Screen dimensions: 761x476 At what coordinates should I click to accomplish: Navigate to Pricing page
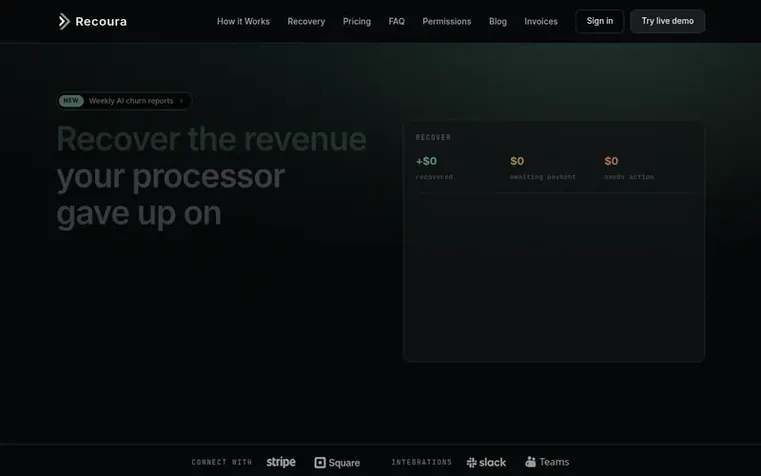(x=357, y=21)
